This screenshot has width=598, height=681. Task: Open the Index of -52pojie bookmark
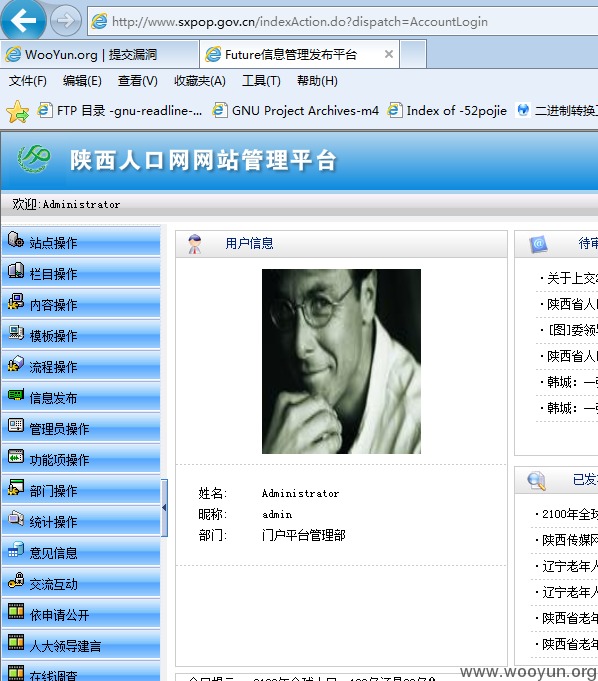(447, 111)
